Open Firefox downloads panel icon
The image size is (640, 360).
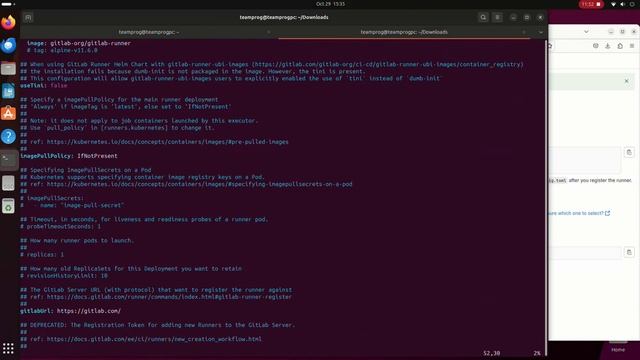point(608,46)
